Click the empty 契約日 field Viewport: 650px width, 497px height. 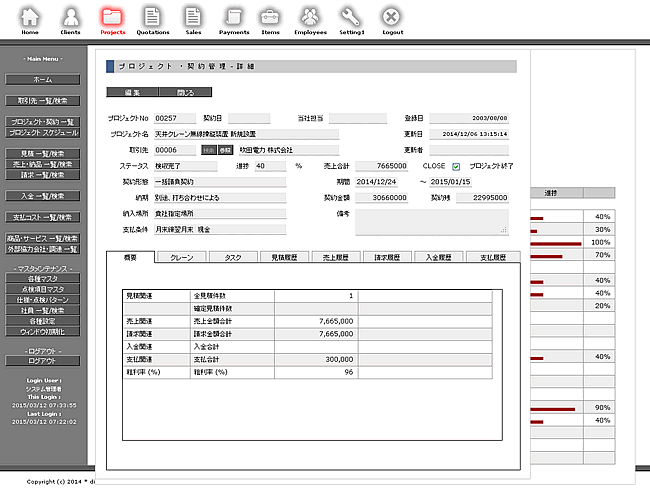click(249, 119)
